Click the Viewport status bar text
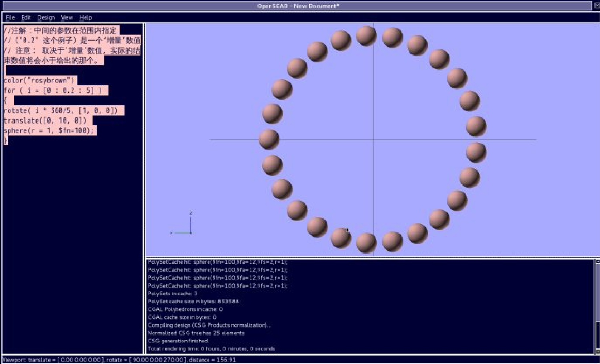 coord(119,360)
